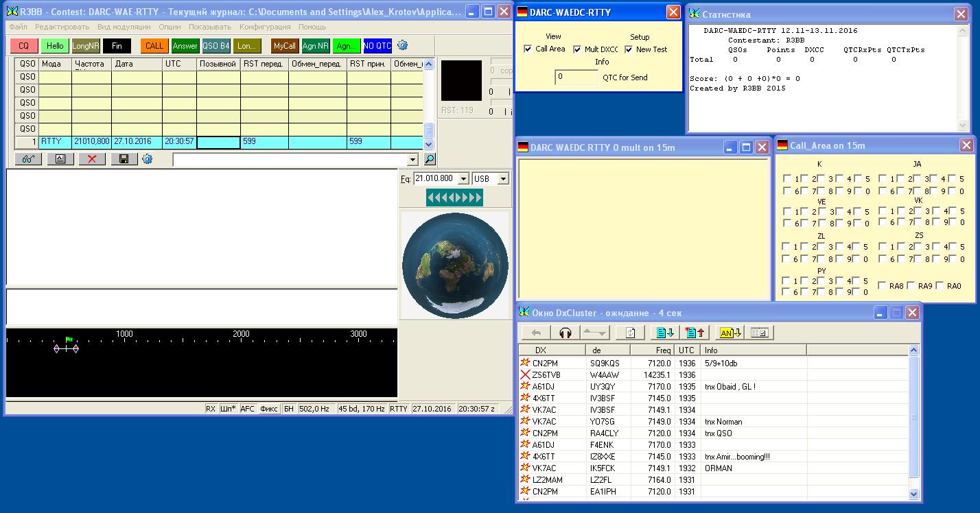Toggle the Call Area checkbox

(528, 49)
